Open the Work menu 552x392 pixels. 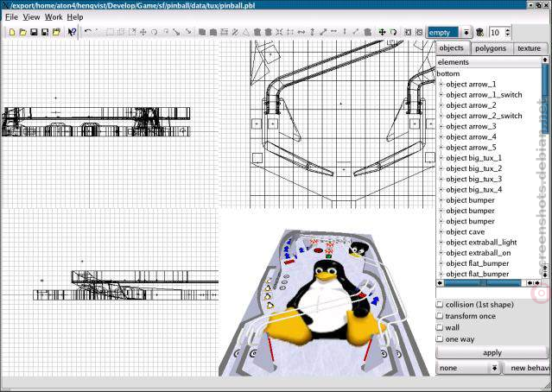point(54,17)
